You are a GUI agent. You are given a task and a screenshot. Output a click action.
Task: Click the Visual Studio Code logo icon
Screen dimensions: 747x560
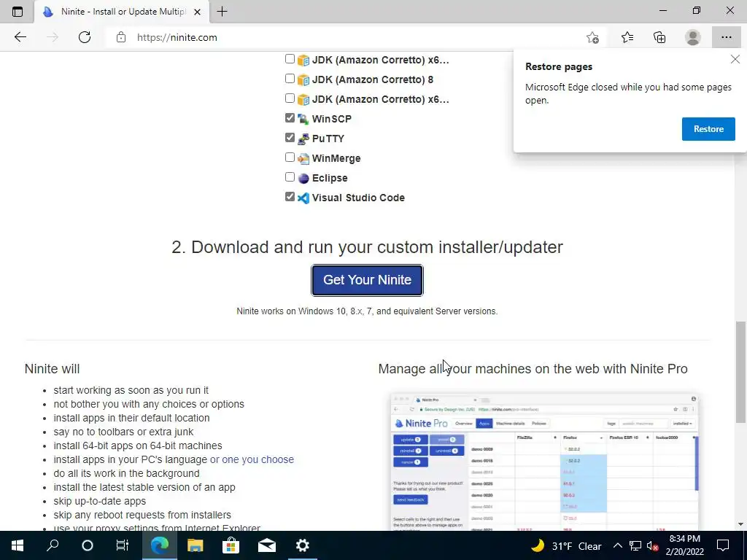pyautogui.click(x=303, y=198)
